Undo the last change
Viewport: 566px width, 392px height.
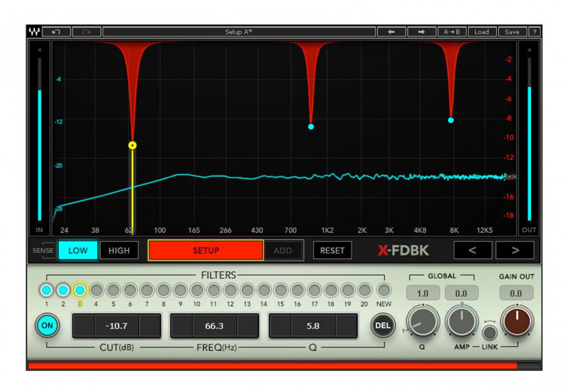point(56,32)
